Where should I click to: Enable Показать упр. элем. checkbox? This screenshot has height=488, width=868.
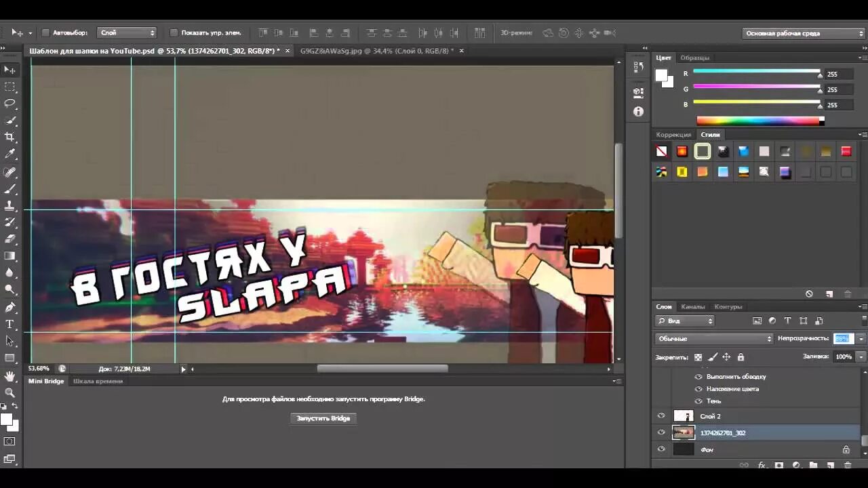[x=174, y=33]
